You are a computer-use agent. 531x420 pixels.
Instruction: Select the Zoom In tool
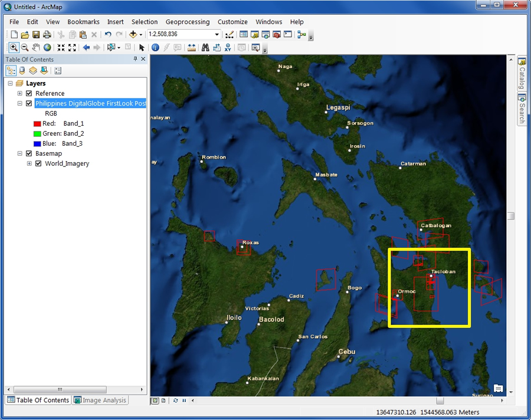14,47
